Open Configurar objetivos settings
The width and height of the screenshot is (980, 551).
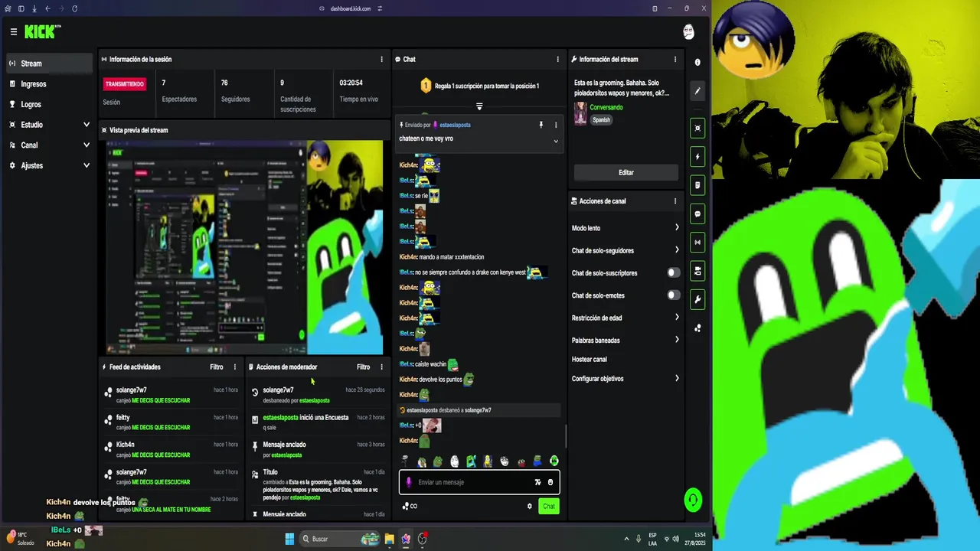[x=626, y=378]
